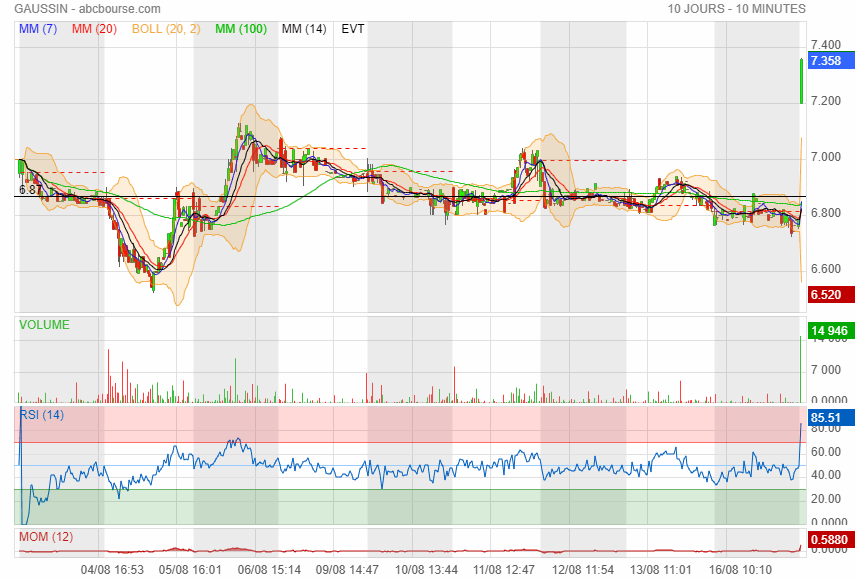Click the tall green last candle near 7.358
The height and width of the screenshot is (580, 855).
[801, 81]
